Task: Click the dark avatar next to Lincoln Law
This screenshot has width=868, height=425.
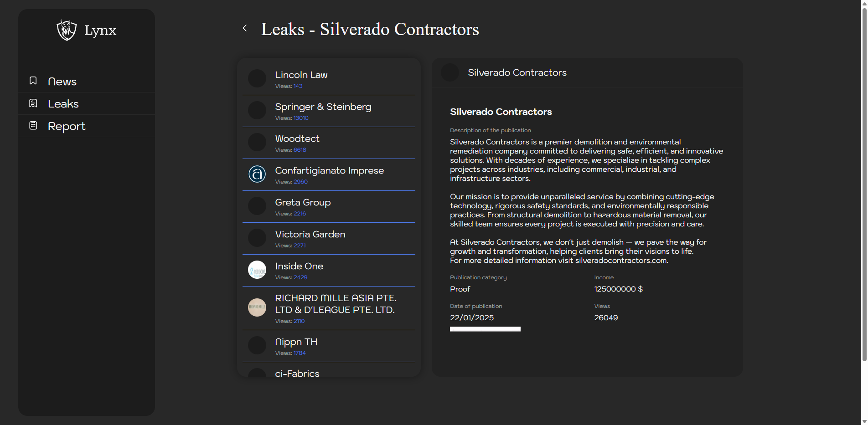Action: click(x=257, y=78)
